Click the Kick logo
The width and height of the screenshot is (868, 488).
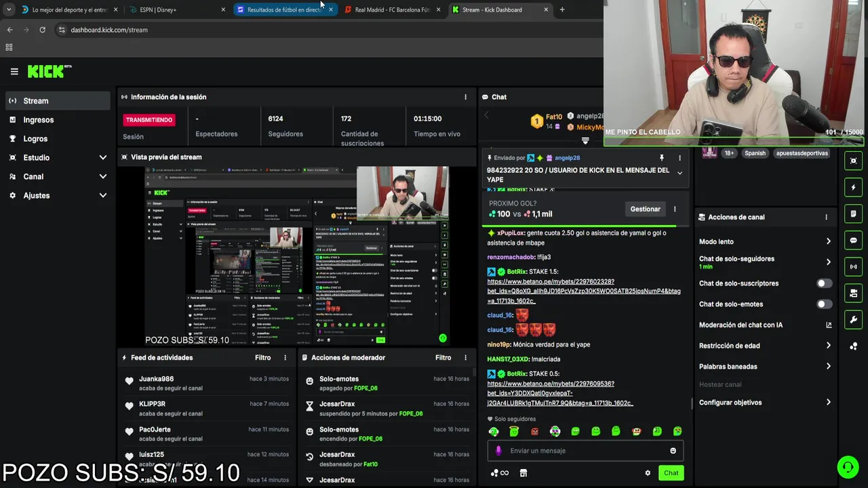point(49,71)
